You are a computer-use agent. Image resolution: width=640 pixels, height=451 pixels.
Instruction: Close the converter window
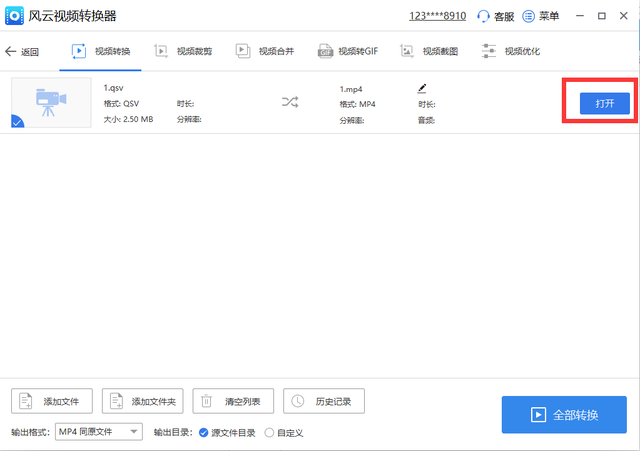[x=623, y=16]
